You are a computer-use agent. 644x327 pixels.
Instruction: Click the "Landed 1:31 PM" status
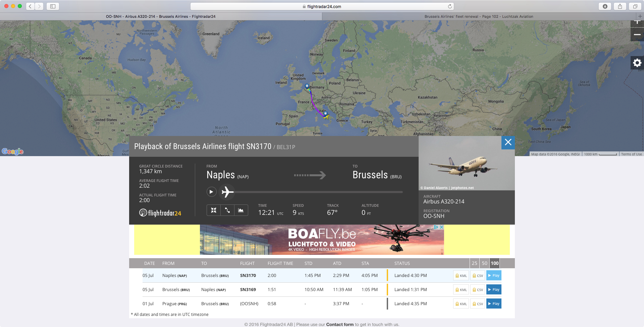coord(411,290)
